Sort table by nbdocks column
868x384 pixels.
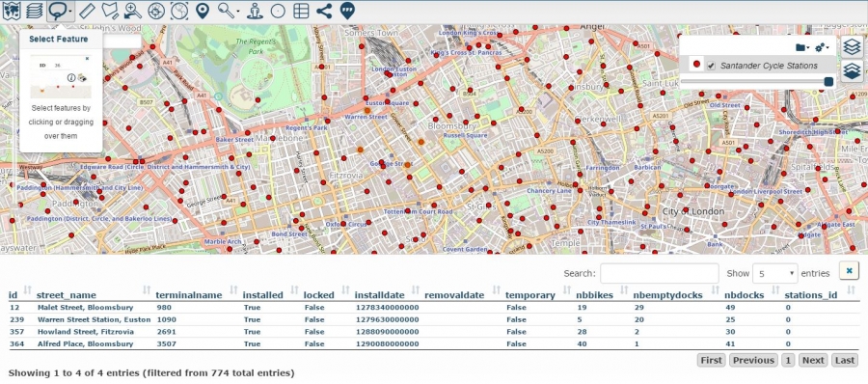(x=744, y=295)
